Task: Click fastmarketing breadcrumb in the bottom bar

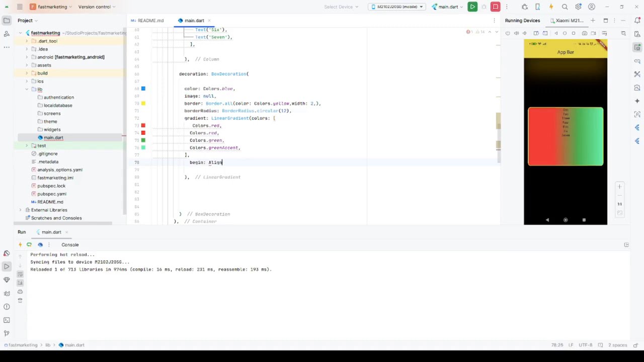Action: (23, 345)
